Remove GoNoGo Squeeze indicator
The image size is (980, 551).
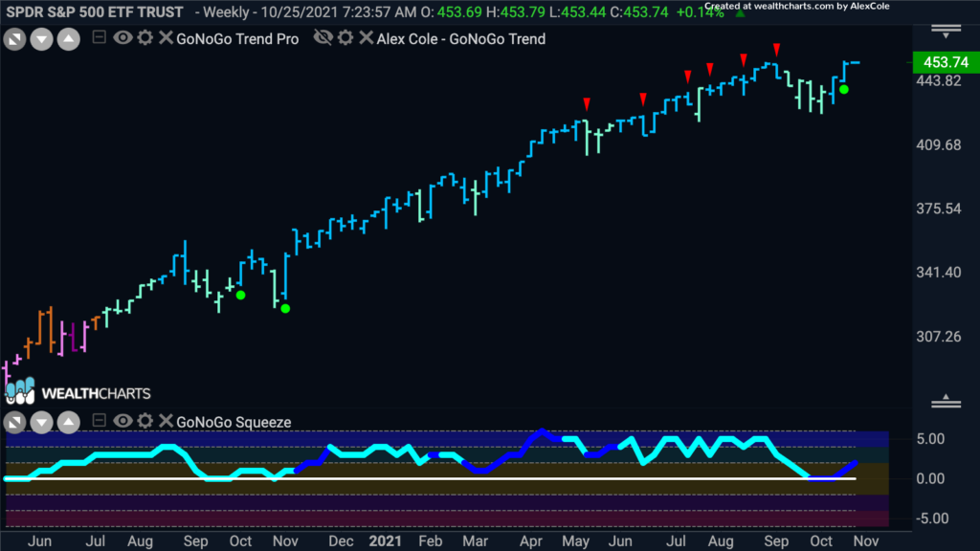[166, 421]
